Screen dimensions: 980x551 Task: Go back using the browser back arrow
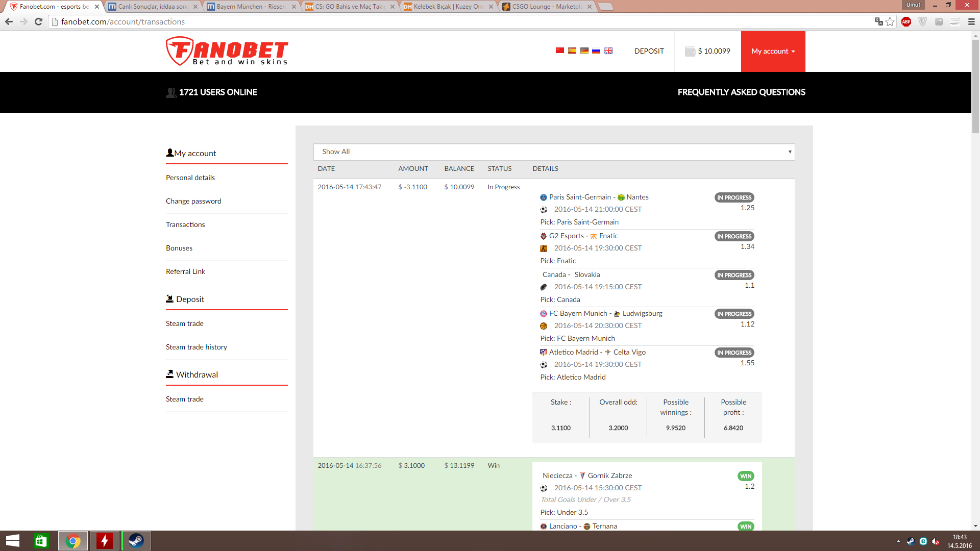click(x=9, y=21)
